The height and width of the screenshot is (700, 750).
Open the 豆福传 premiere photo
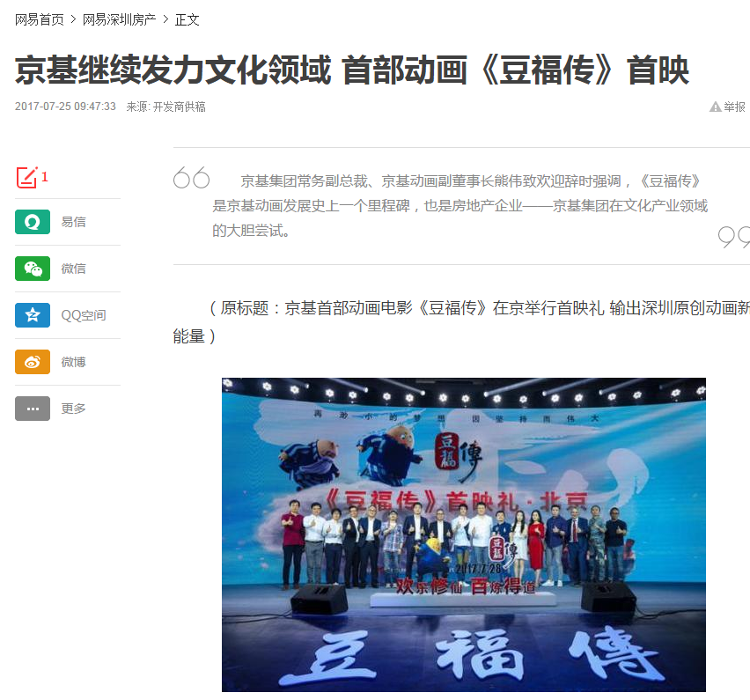(x=464, y=534)
